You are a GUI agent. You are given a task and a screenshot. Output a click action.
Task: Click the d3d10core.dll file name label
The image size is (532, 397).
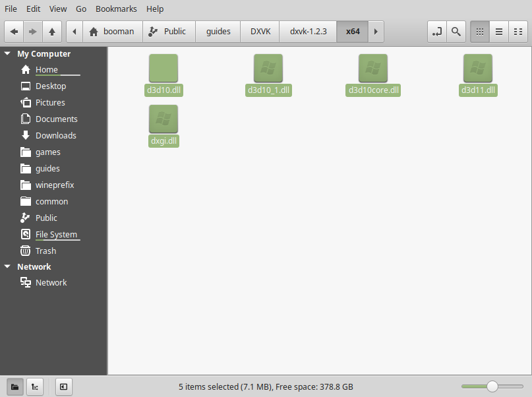coord(373,90)
